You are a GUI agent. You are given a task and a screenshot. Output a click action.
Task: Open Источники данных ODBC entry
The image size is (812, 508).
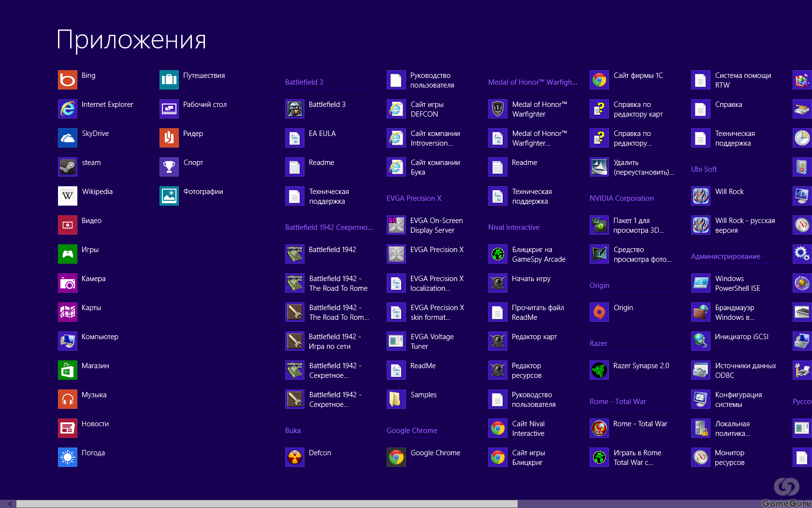pos(734,370)
